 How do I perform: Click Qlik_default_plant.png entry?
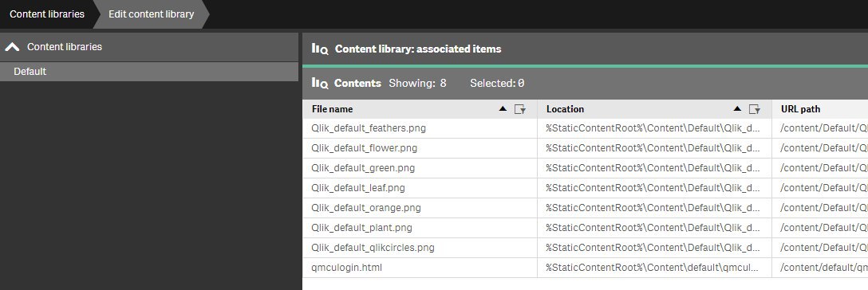[361, 228]
